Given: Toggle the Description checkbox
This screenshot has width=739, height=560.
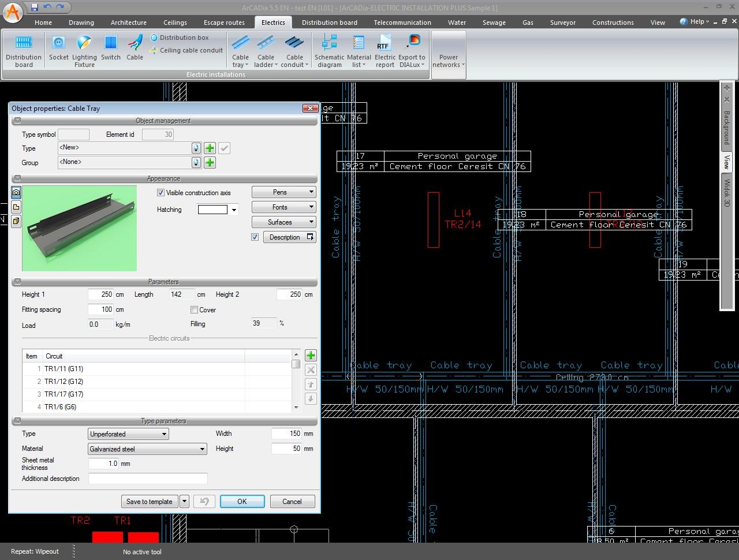Looking at the screenshot, I should [255, 237].
